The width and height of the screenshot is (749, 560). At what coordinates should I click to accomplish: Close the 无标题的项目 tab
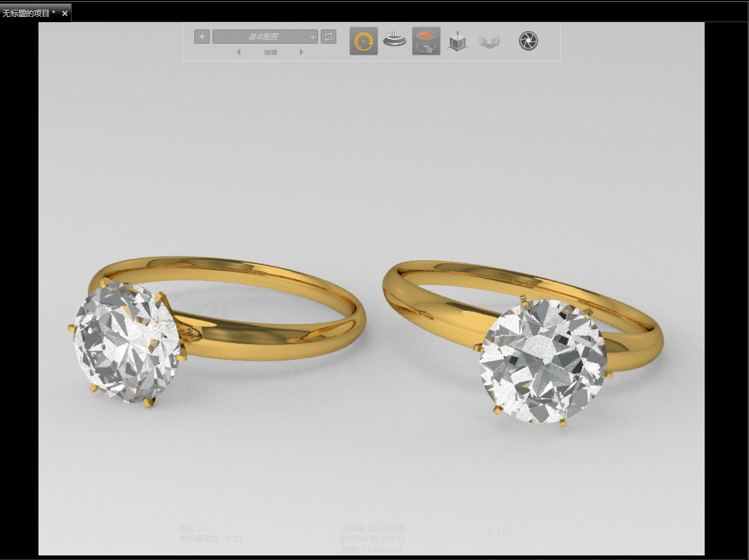pos(65,13)
